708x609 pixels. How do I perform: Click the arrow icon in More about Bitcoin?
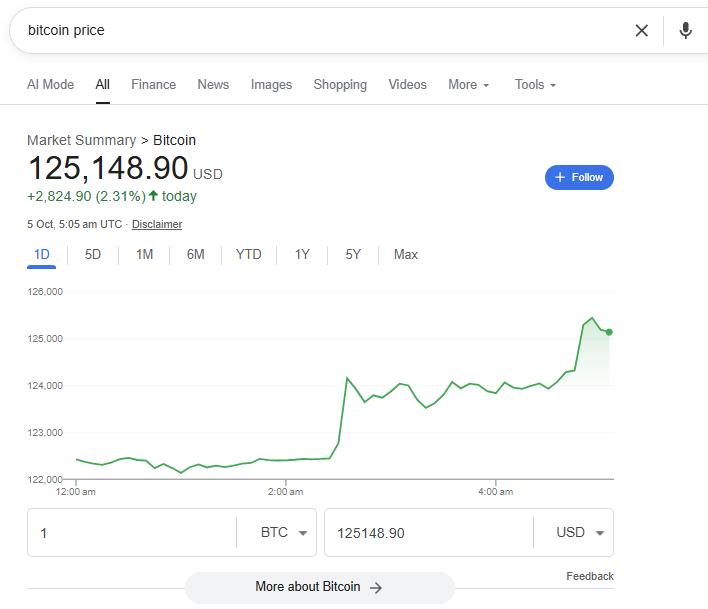click(x=376, y=587)
